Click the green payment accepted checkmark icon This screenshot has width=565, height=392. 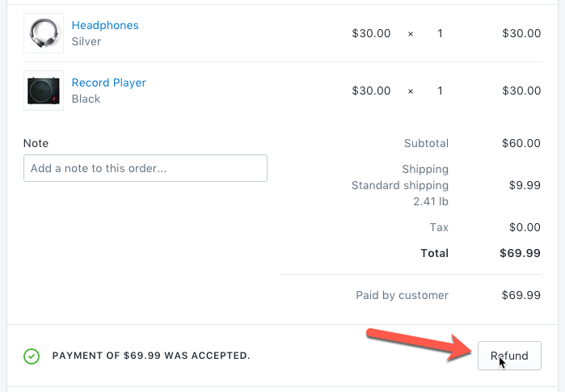click(x=32, y=356)
